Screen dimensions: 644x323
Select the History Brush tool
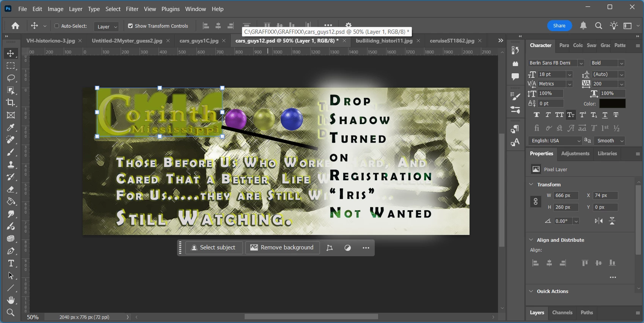11,177
